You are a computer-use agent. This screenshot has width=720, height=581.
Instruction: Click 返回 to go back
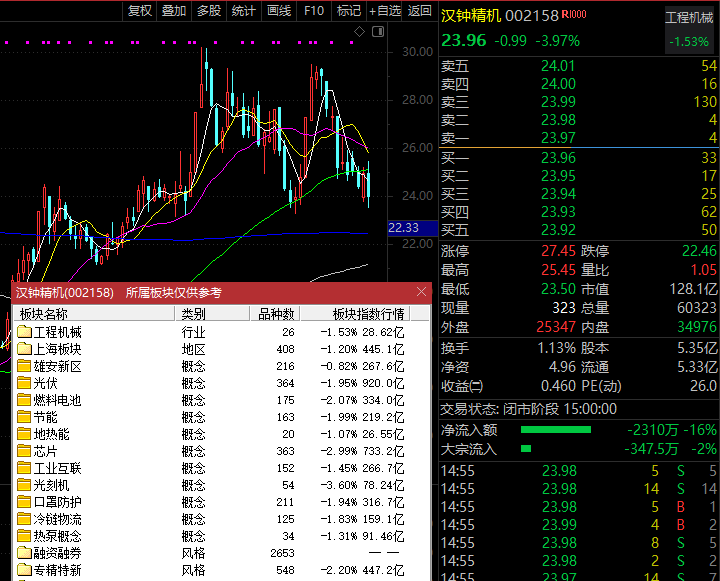[420, 11]
